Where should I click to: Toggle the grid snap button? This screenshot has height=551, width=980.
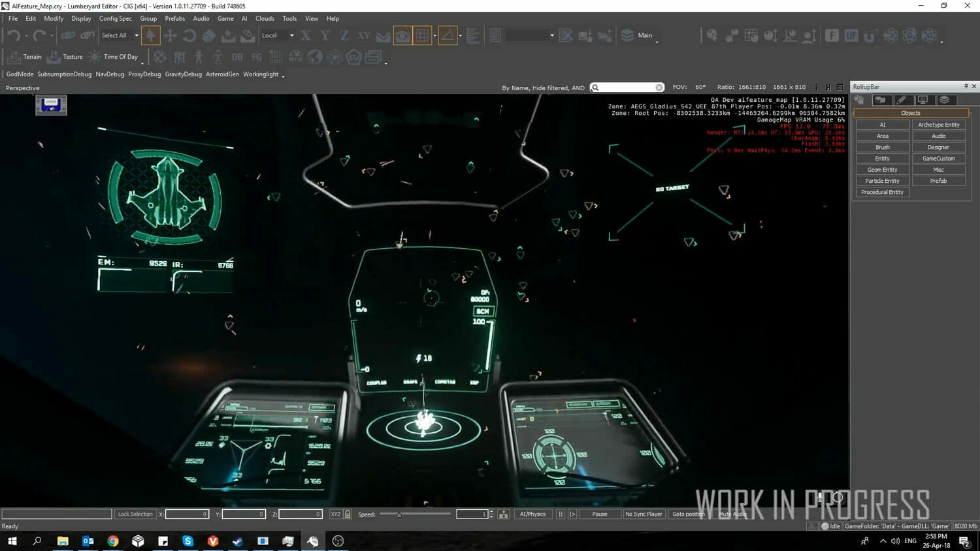point(422,35)
